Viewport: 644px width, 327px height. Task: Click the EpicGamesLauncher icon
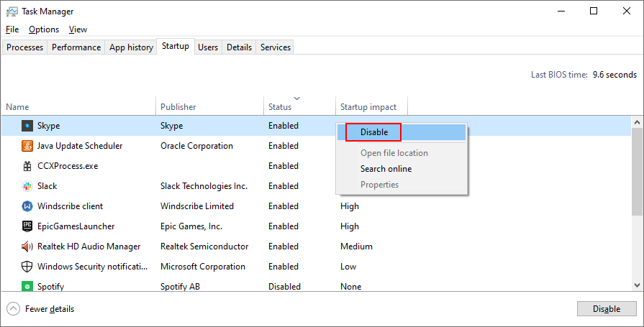tap(27, 226)
